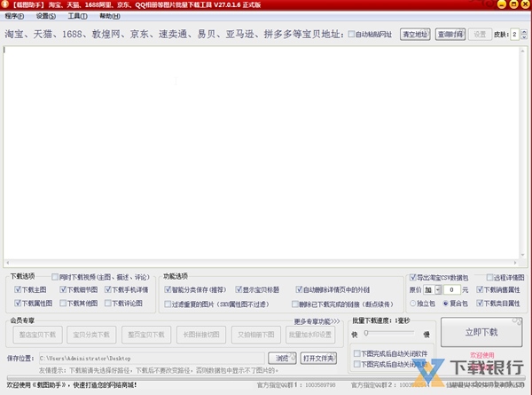Click 长图拼接切图 button
532x395 pixels.
[x=201, y=335]
